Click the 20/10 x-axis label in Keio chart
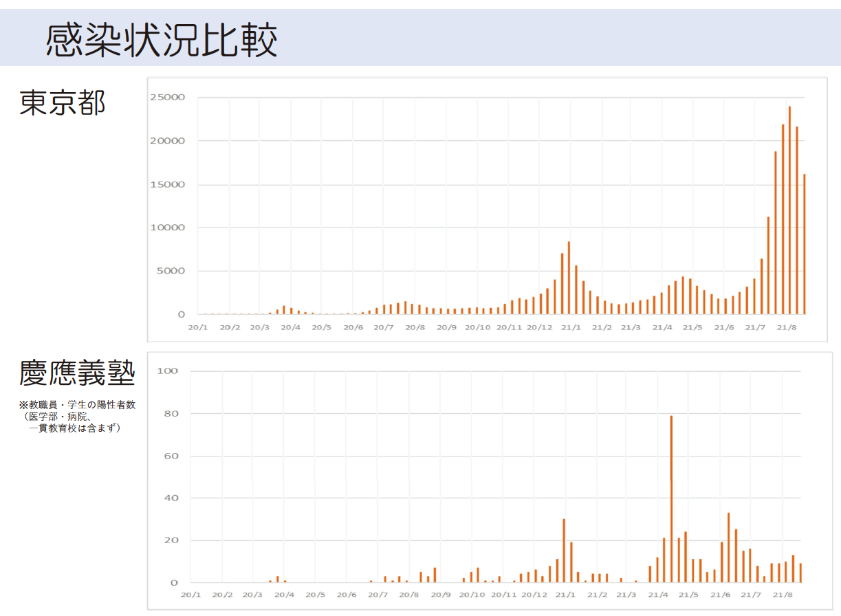 tap(472, 595)
